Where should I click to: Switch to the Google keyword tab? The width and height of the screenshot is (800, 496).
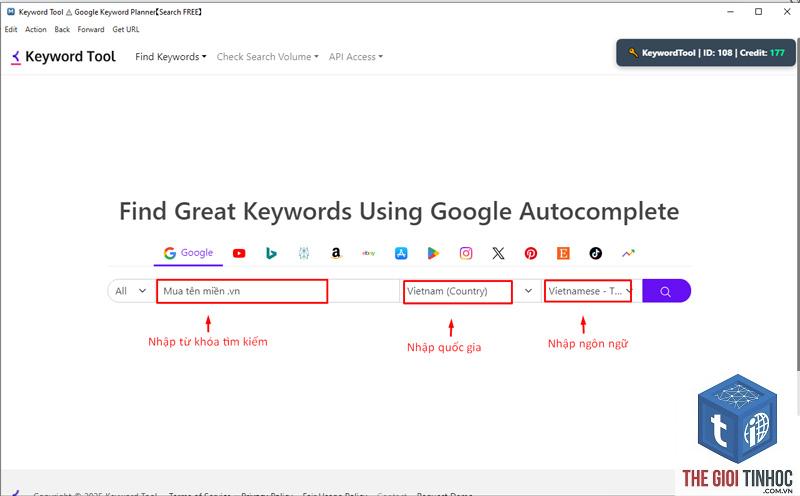tap(188, 253)
